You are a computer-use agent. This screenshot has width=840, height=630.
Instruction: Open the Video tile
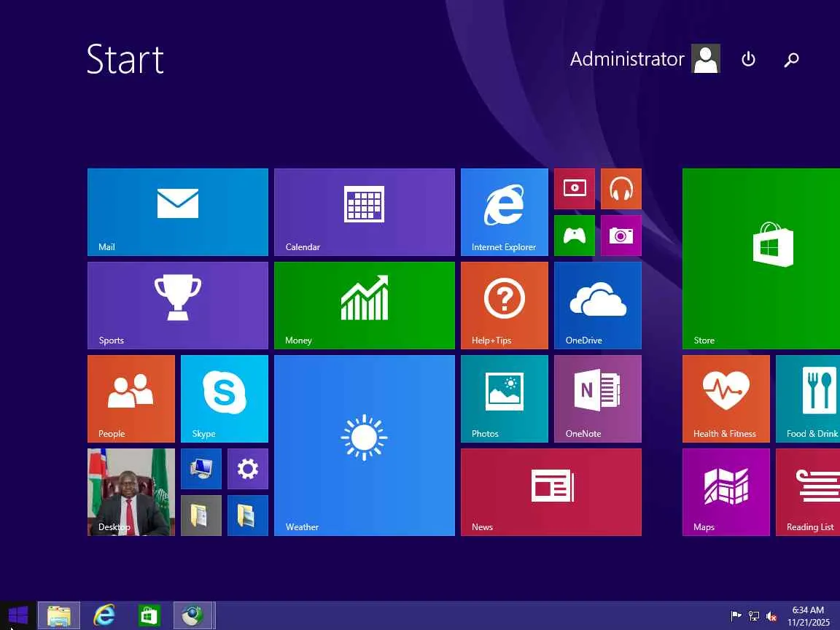(x=575, y=189)
